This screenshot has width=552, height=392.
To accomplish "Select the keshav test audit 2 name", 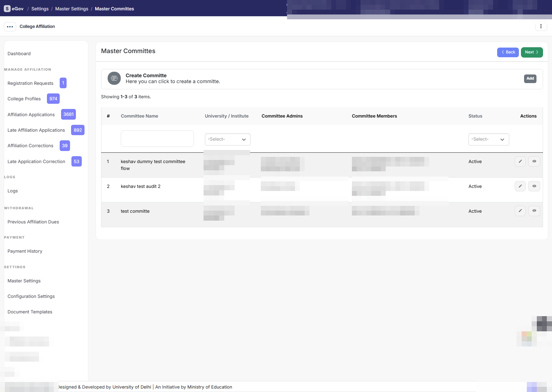I will coord(140,187).
